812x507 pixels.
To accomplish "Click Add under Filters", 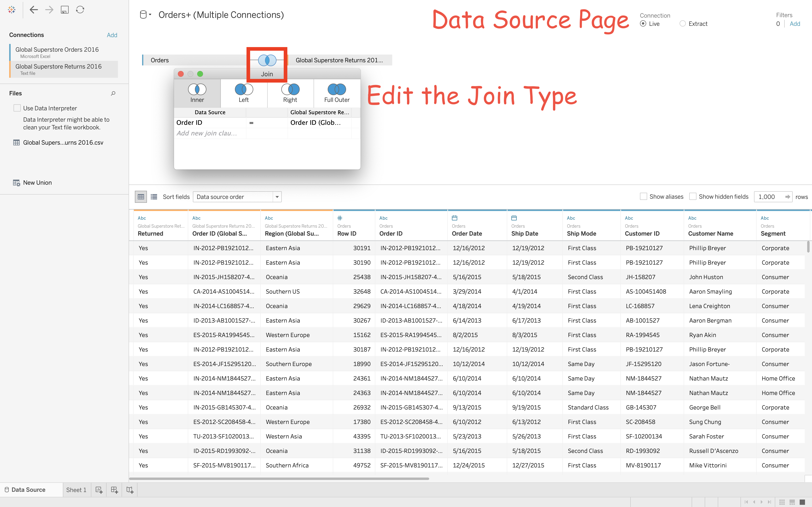I will coord(795,24).
